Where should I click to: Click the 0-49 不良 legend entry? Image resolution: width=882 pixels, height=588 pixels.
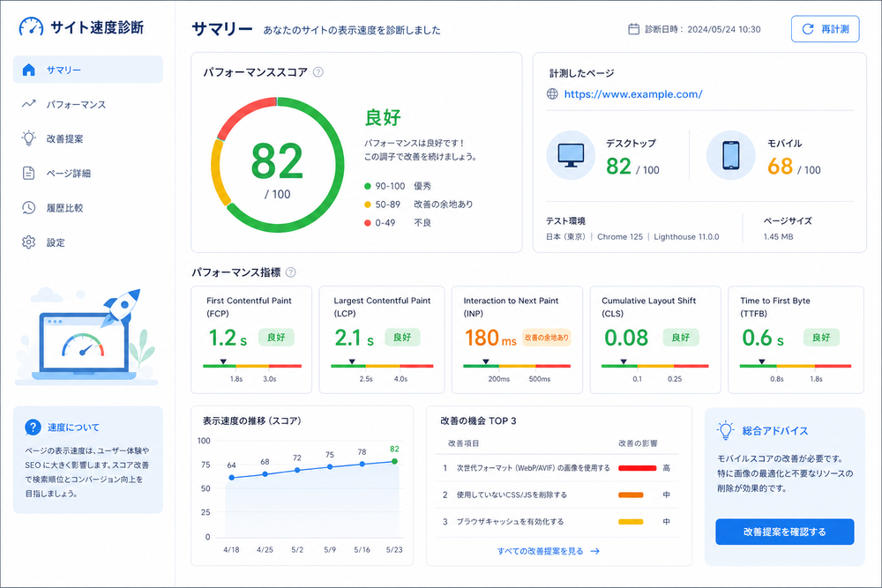click(x=398, y=223)
